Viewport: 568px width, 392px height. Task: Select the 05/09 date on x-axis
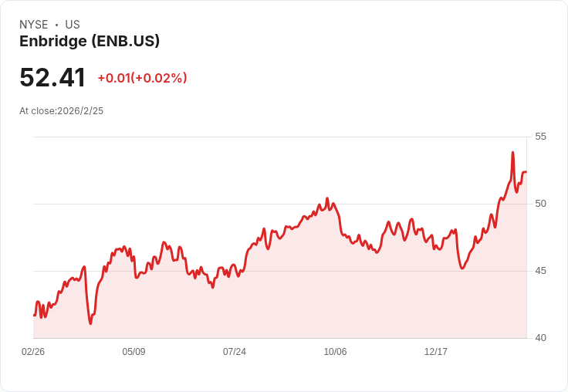(x=134, y=352)
